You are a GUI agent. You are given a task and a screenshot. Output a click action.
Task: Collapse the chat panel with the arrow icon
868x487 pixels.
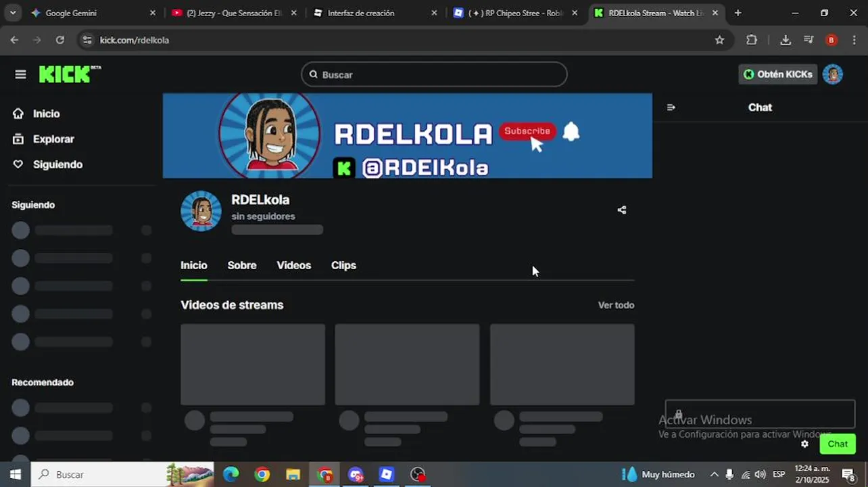671,107
